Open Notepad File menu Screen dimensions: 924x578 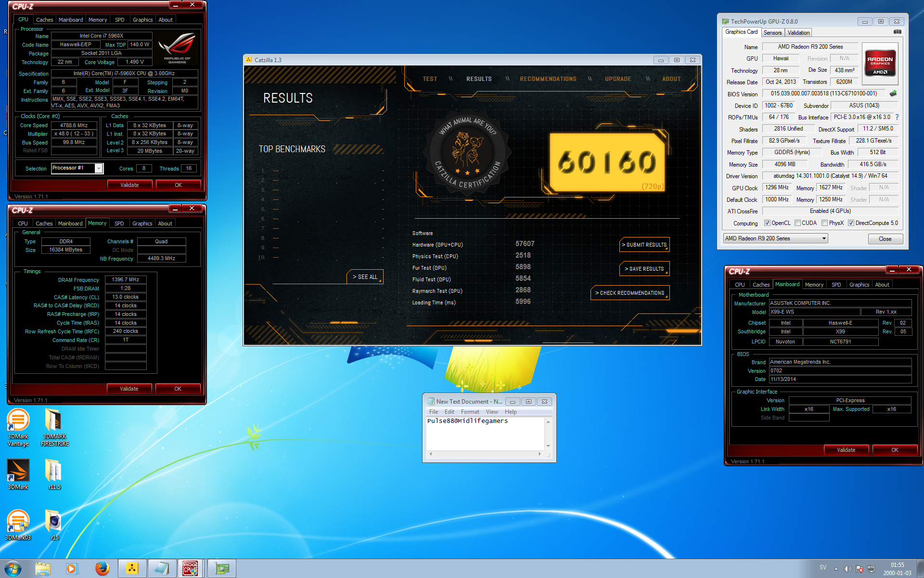[433, 412]
